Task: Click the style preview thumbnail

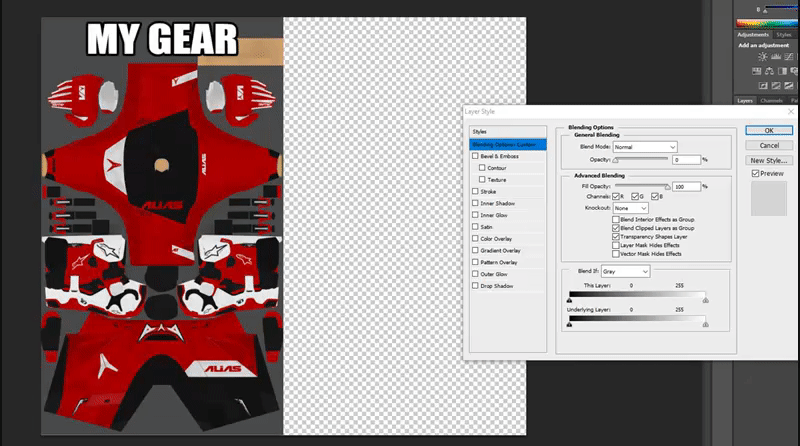Action: click(769, 199)
